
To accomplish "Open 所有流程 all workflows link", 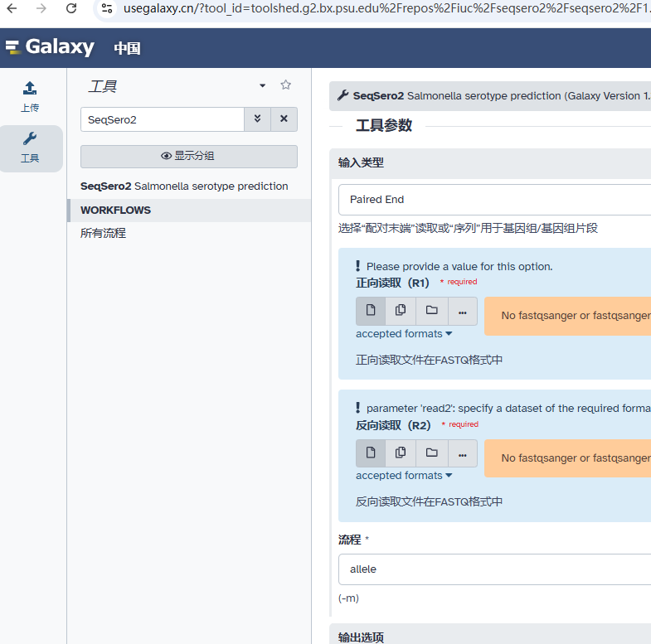I will 103,233.
